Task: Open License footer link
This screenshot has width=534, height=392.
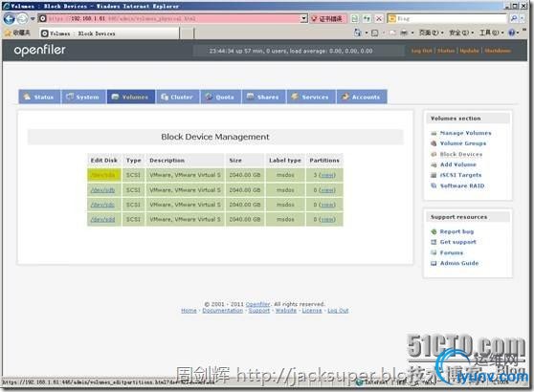Action: click(312, 311)
